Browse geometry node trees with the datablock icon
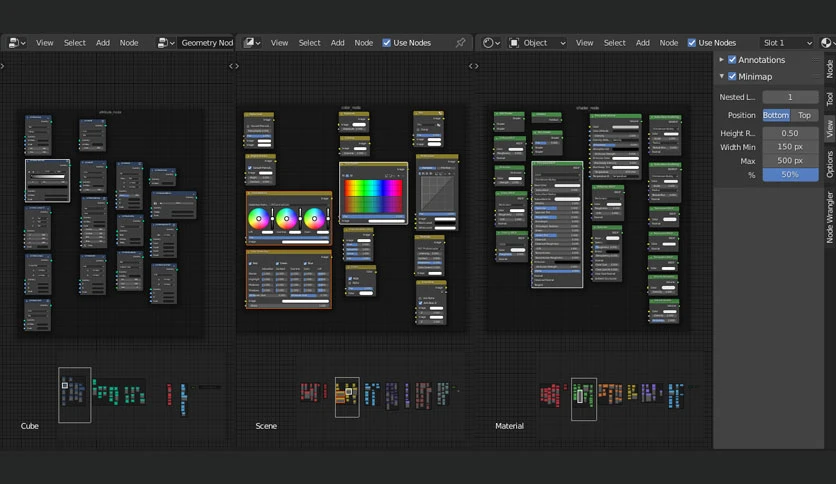 click(x=166, y=43)
